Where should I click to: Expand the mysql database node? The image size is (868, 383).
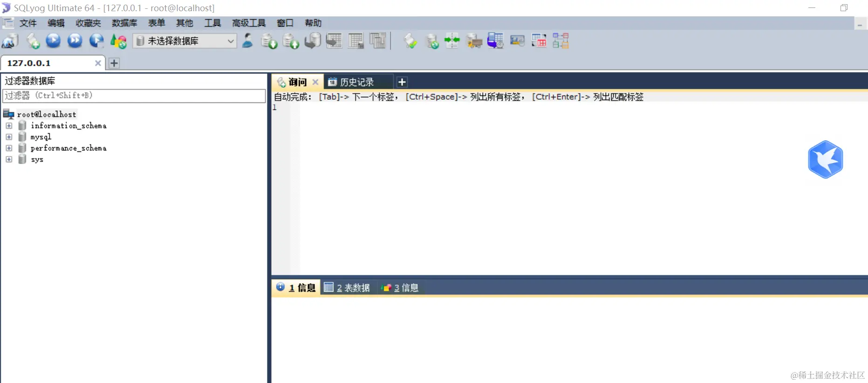click(9, 137)
